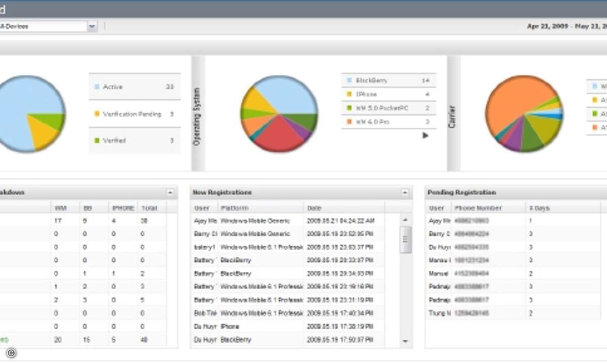Sort Pending Registration by Phone Number header
The height and width of the screenshot is (364, 607).
pyautogui.click(x=478, y=208)
